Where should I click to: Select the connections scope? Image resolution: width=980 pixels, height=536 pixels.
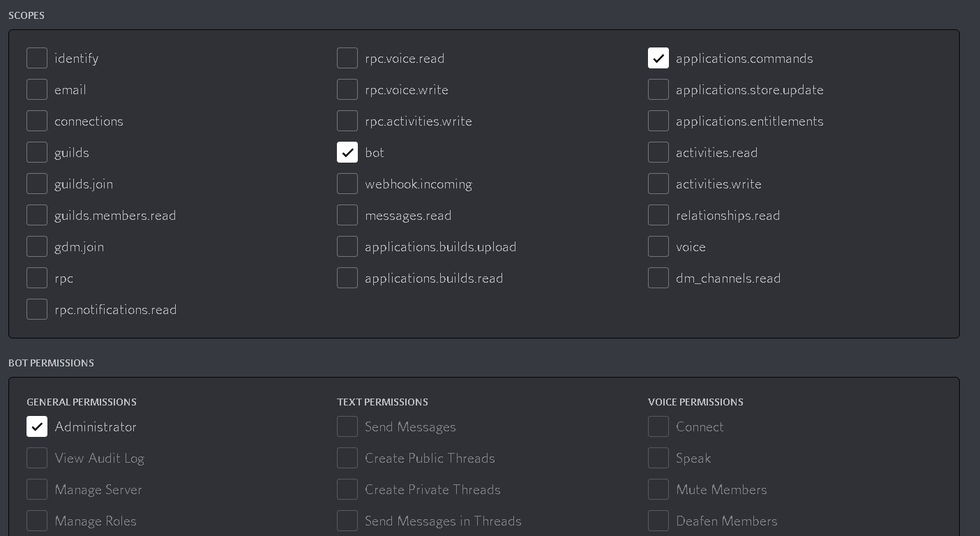click(x=37, y=121)
